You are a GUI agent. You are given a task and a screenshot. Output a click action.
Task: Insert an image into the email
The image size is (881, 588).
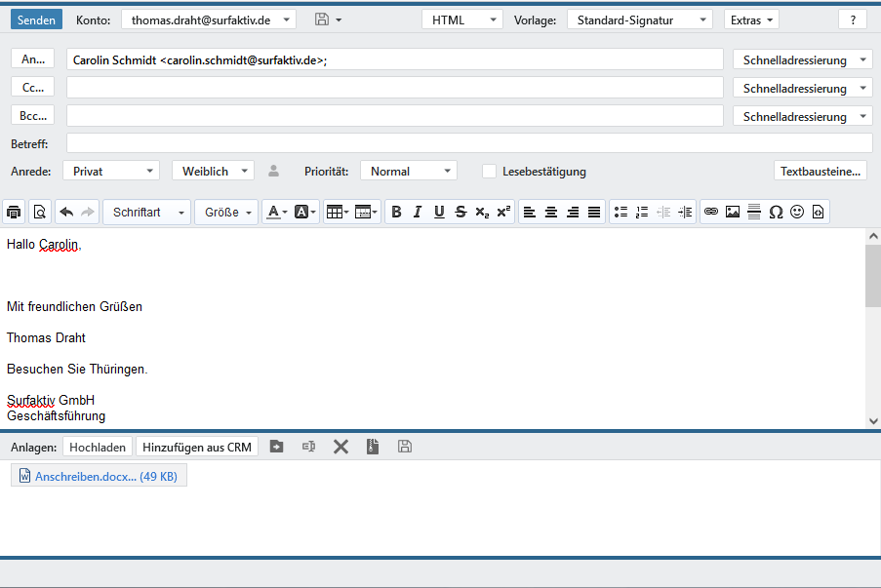(x=733, y=212)
